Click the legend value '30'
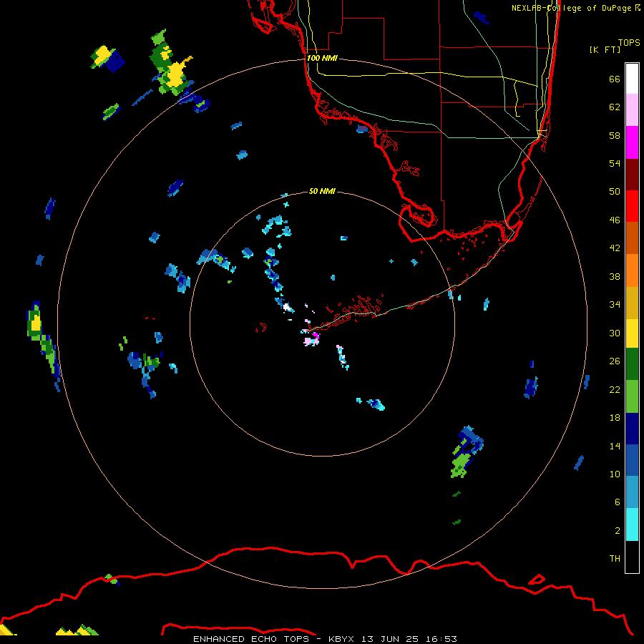 pyautogui.click(x=615, y=333)
